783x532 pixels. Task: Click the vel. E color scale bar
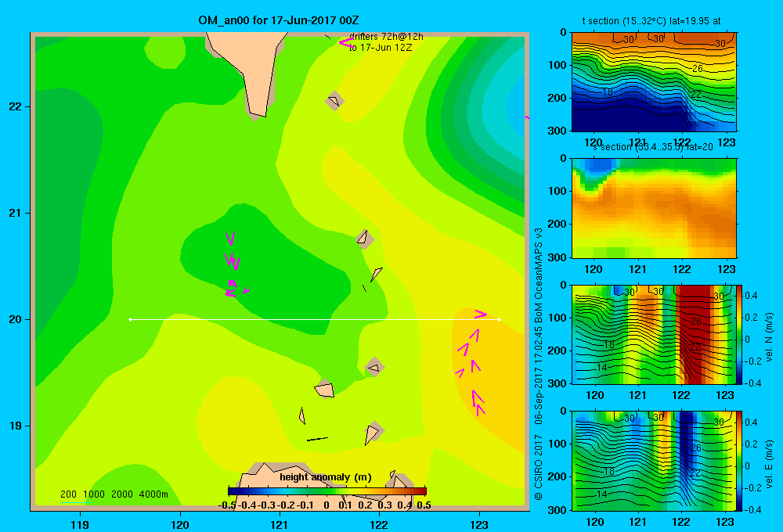pos(739,461)
